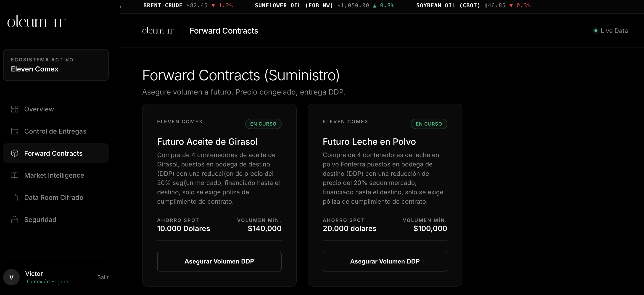Screen dimensions: 644x295
Task: Click Salir to log out
Action: pos(103,277)
